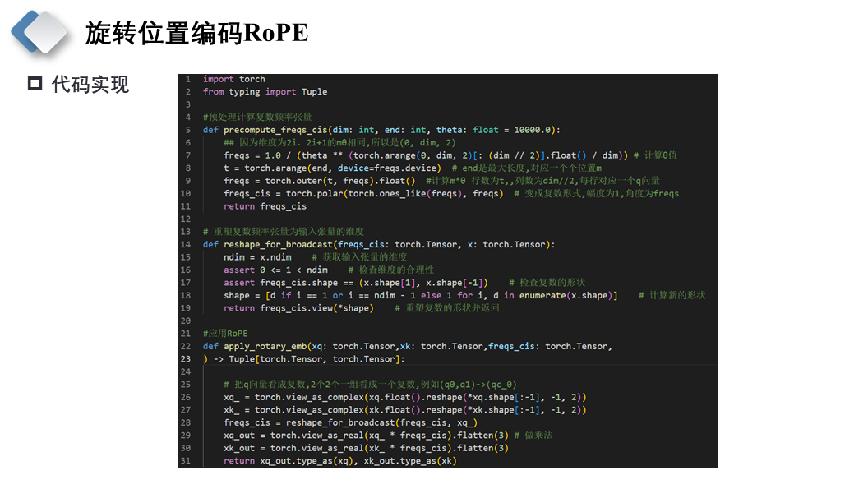Click the line starting 'xk_out = torch.view_as_real'
Image resolution: width=868 pixels, height=489 pixels.
click(x=366, y=449)
